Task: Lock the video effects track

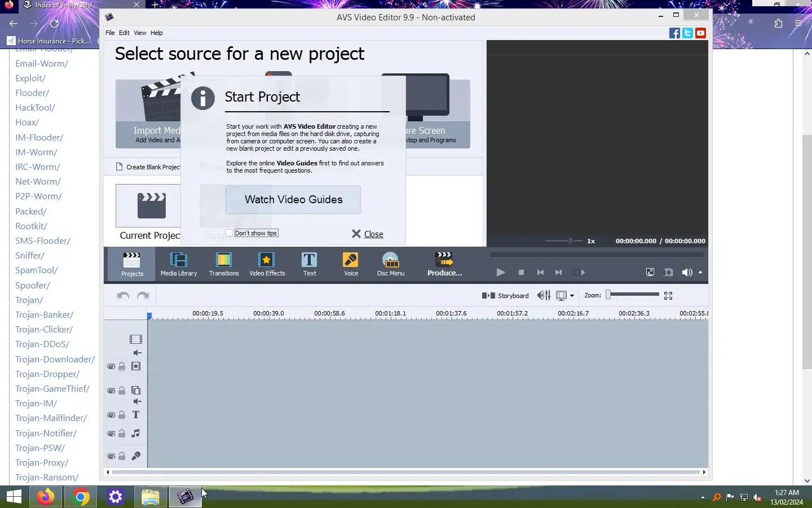Action: point(122,366)
